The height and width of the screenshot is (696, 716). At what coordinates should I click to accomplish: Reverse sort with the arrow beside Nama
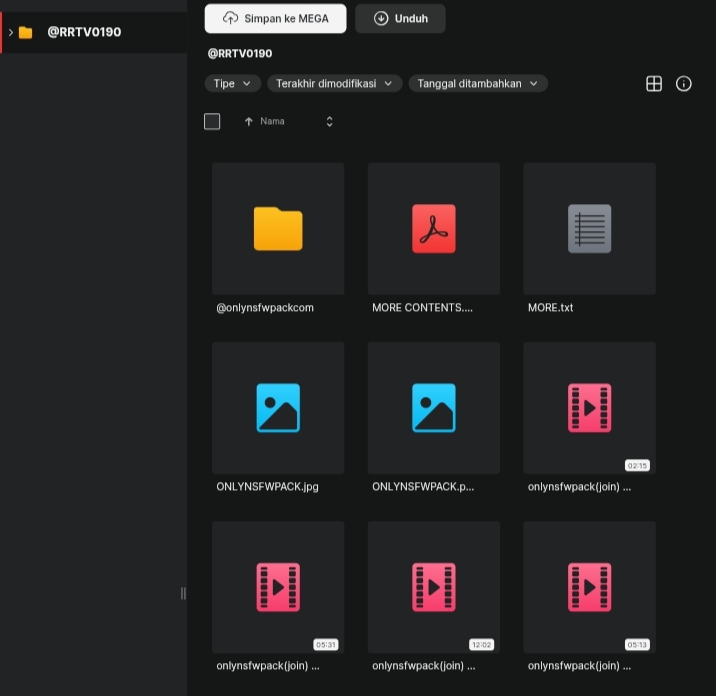point(248,121)
